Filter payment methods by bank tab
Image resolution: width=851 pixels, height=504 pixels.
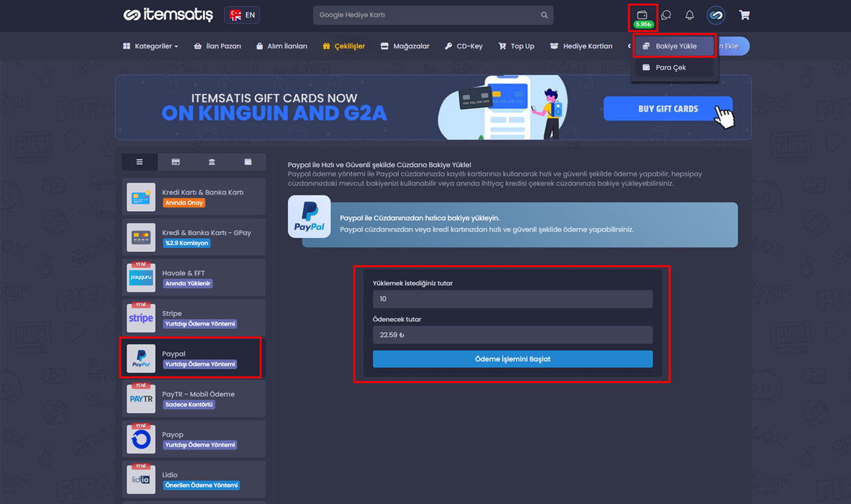[x=212, y=162]
